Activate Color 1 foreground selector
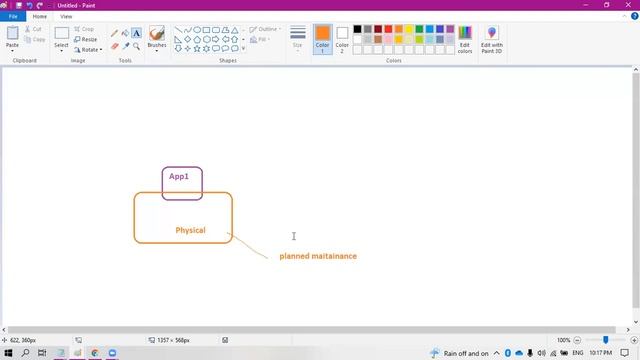The height and width of the screenshot is (360, 640). click(322, 39)
